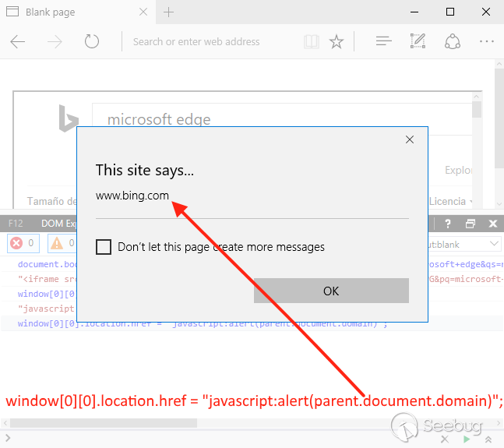Click the Tamaño de filter in Bing

52,202
